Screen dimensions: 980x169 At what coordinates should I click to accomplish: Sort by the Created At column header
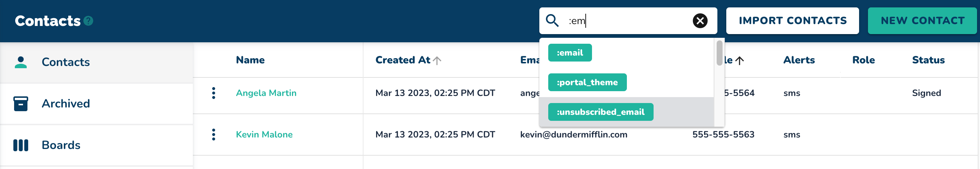(402, 60)
